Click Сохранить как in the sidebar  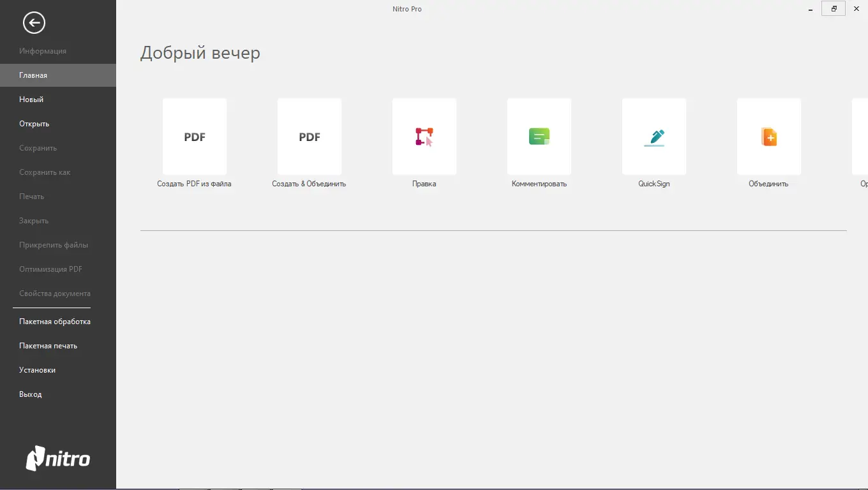(58, 172)
